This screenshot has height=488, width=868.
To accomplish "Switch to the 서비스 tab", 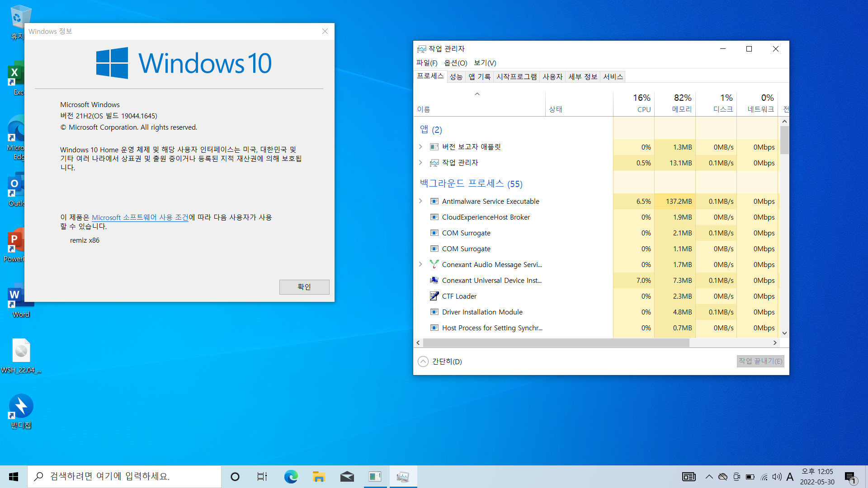I will 613,77.
